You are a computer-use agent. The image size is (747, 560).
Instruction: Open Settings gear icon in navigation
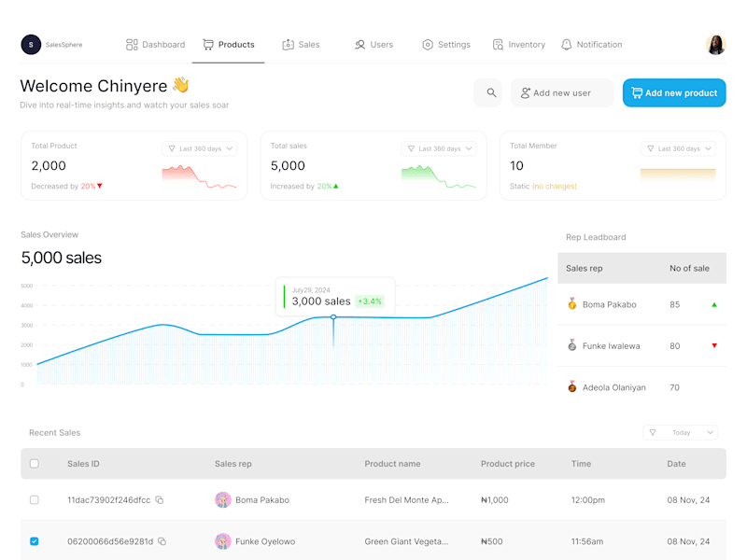[428, 45]
